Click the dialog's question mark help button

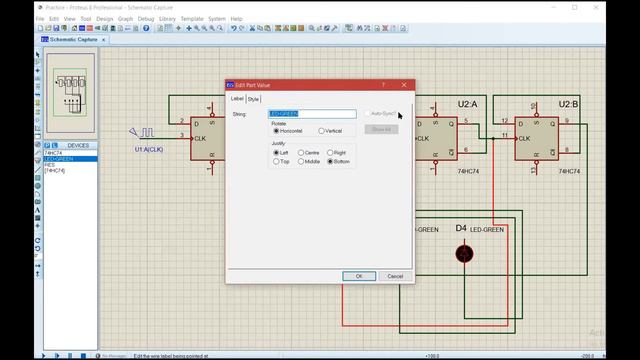pyautogui.click(x=383, y=85)
